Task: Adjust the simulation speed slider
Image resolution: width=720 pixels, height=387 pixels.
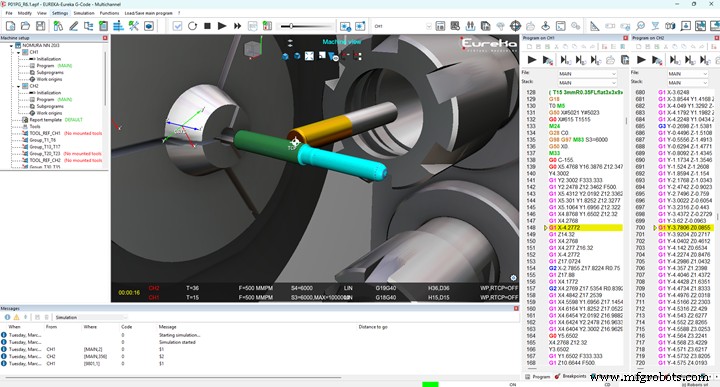Action: tap(291, 26)
